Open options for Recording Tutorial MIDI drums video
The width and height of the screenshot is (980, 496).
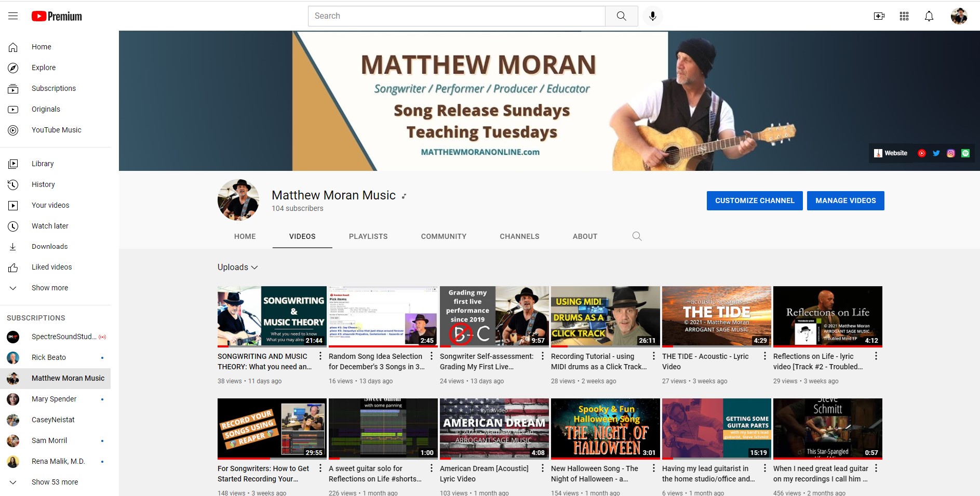click(654, 356)
